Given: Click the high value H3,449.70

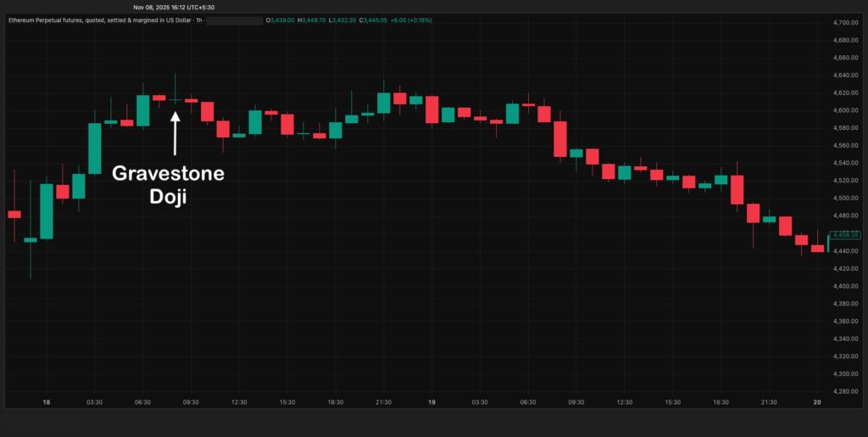Looking at the screenshot, I should click(x=312, y=20).
